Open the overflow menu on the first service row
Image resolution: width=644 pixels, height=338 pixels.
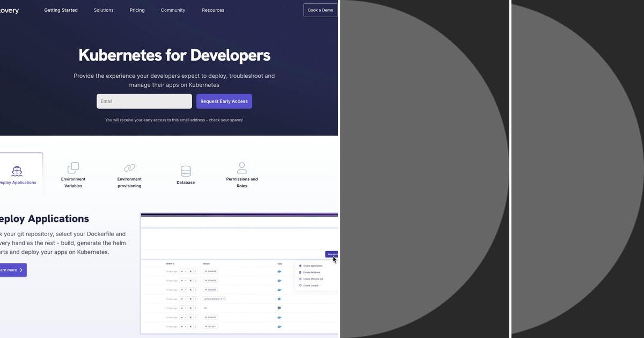point(195,271)
